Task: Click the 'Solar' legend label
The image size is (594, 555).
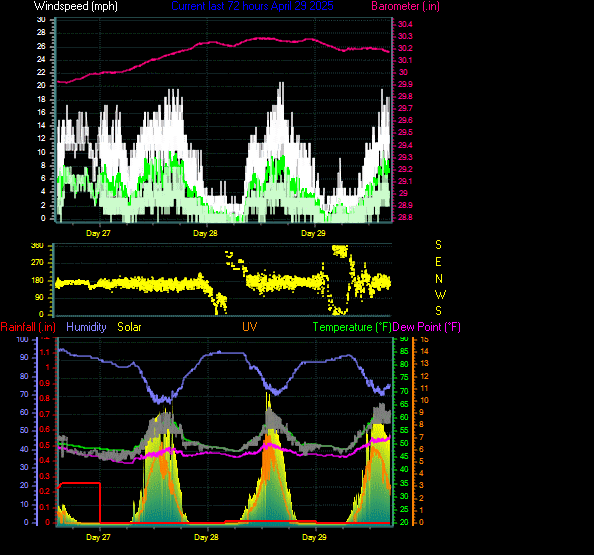Action: point(129,327)
